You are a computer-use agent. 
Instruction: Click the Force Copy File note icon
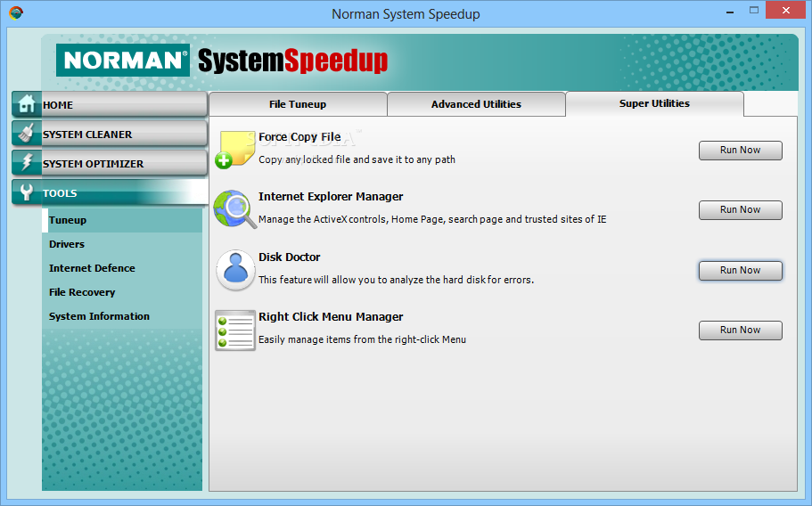tap(235, 150)
